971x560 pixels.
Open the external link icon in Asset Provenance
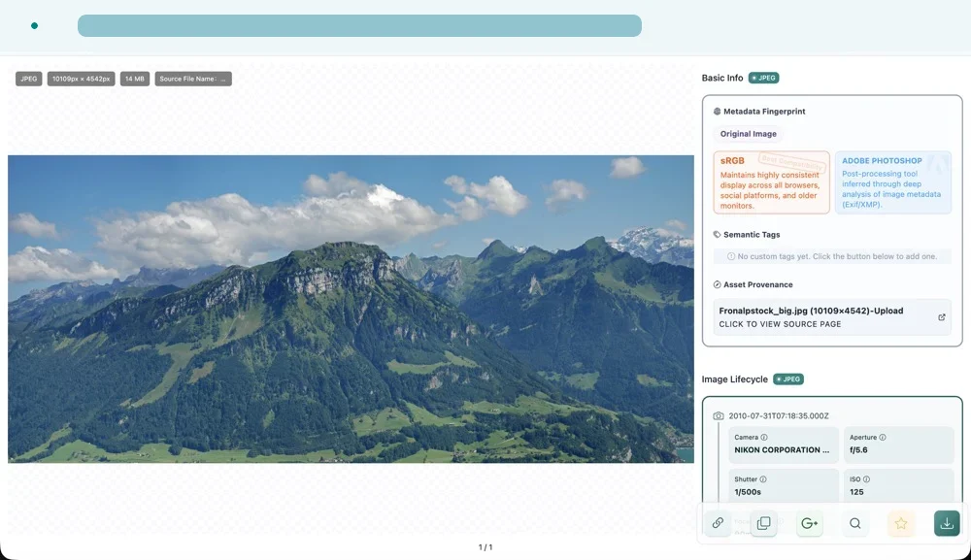click(941, 316)
